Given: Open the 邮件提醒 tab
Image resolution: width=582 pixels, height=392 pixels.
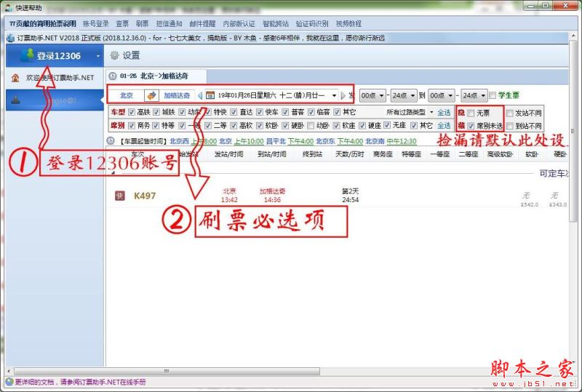Looking at the screenshot, I should coord(202,23).
